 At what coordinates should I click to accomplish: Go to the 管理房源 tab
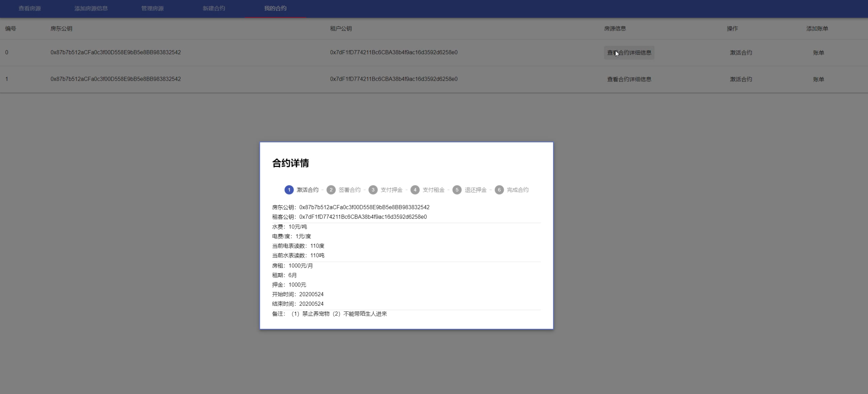click(x=152, y=8)
